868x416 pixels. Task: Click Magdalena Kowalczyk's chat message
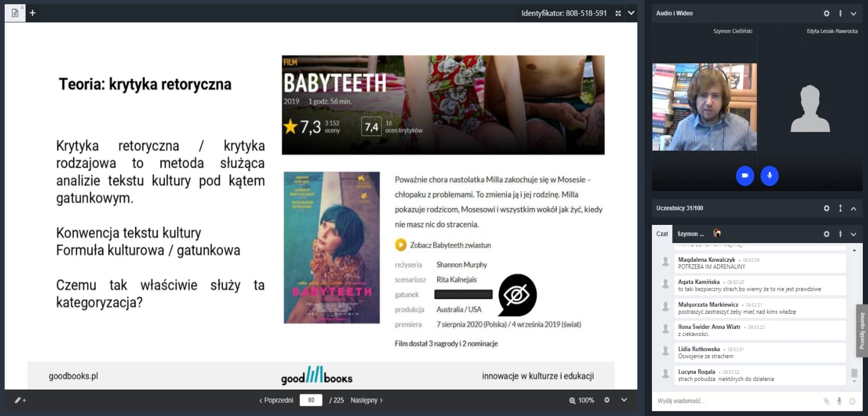point(760,263)
